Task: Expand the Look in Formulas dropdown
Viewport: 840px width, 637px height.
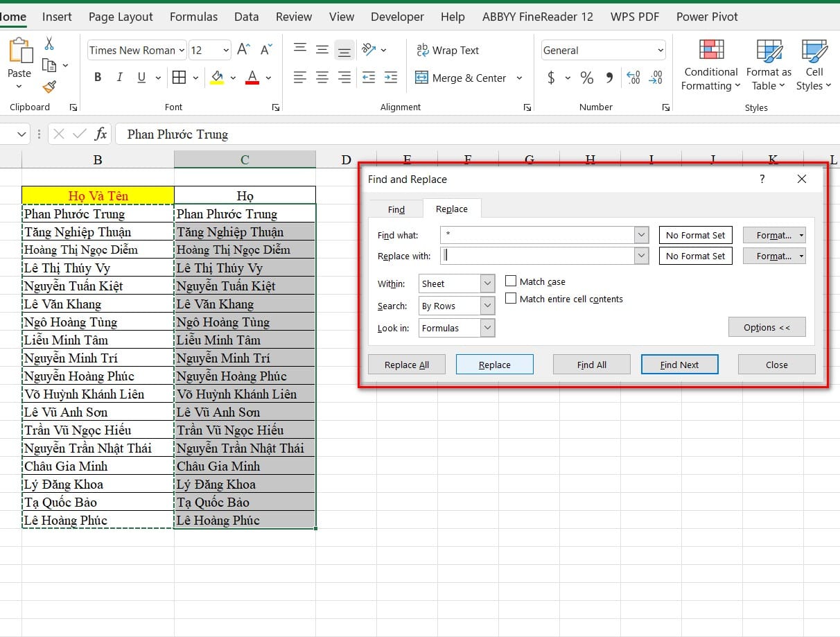Action: pos(487,328)
